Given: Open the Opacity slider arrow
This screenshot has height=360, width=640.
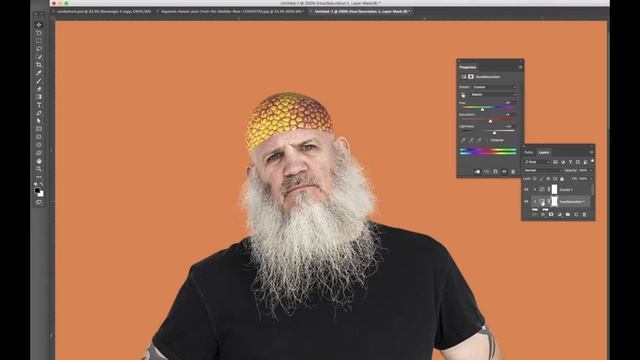Looking at the screenshot, I should click(x=591, y=170).
